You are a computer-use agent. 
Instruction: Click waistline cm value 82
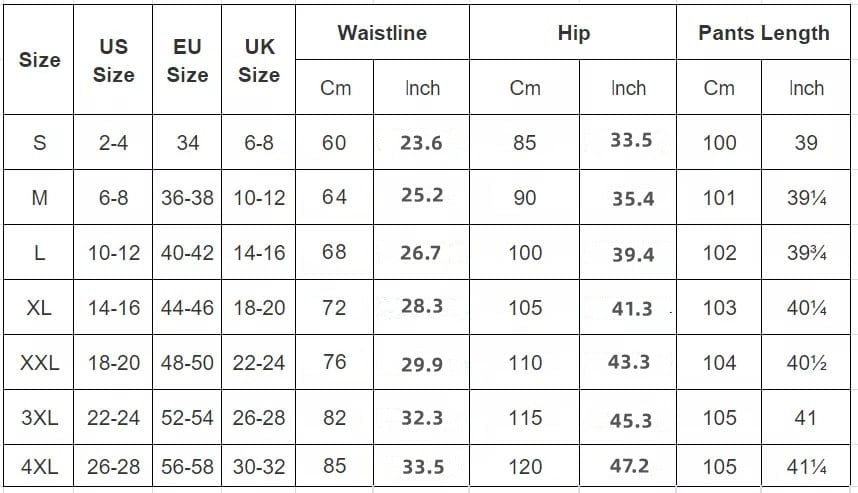(334, 418)
